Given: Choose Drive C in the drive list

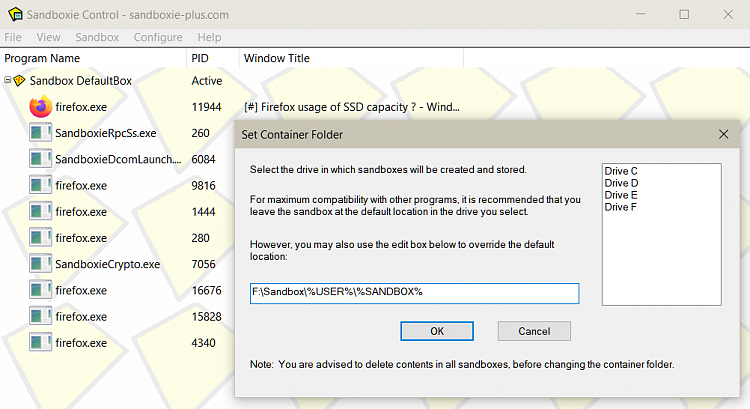Looking at the screenshot, I should [x=621, y=171].
